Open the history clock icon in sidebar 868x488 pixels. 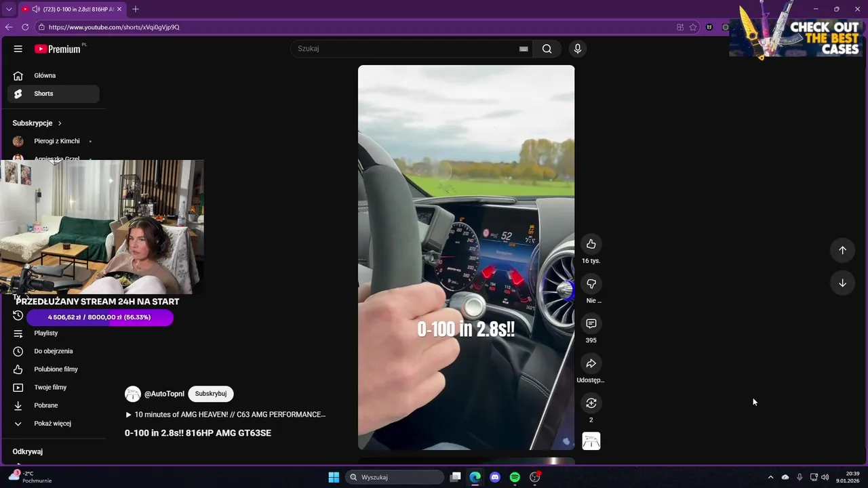[18, 316]
